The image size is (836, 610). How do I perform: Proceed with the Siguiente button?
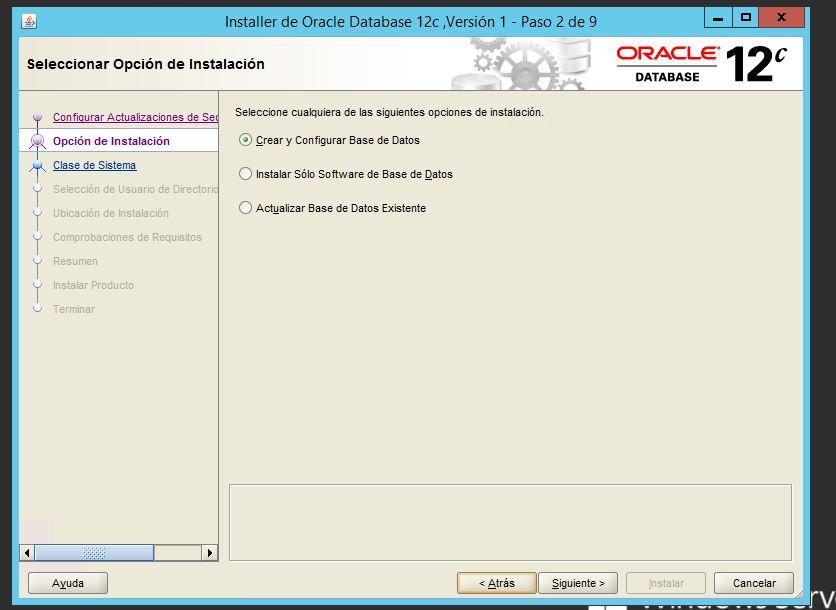tap(578, 583)
